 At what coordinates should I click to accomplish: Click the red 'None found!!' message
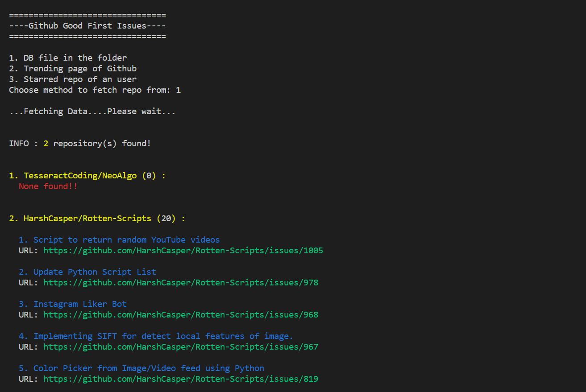(x=48, y=186)
